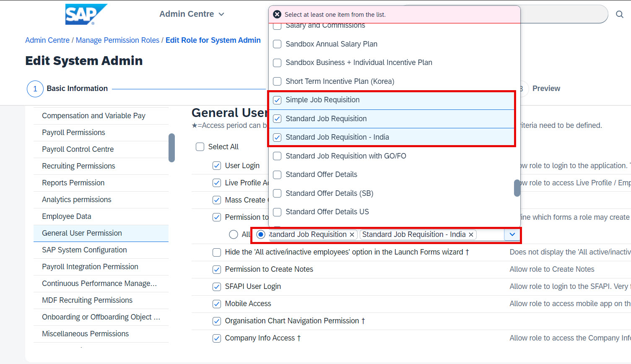631x364 pixels.
Task: Open Admin Centre breadcrumb link
Action: [47, 40]
